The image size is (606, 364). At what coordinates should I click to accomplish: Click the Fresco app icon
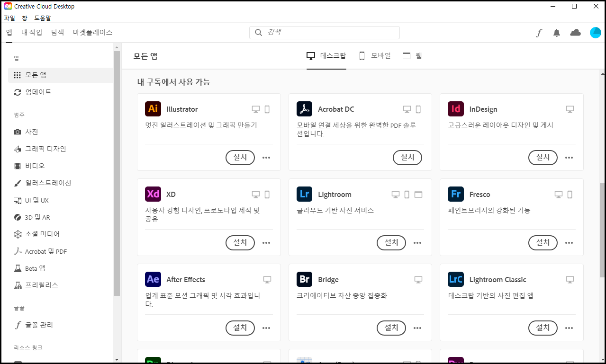coord(455,194)
